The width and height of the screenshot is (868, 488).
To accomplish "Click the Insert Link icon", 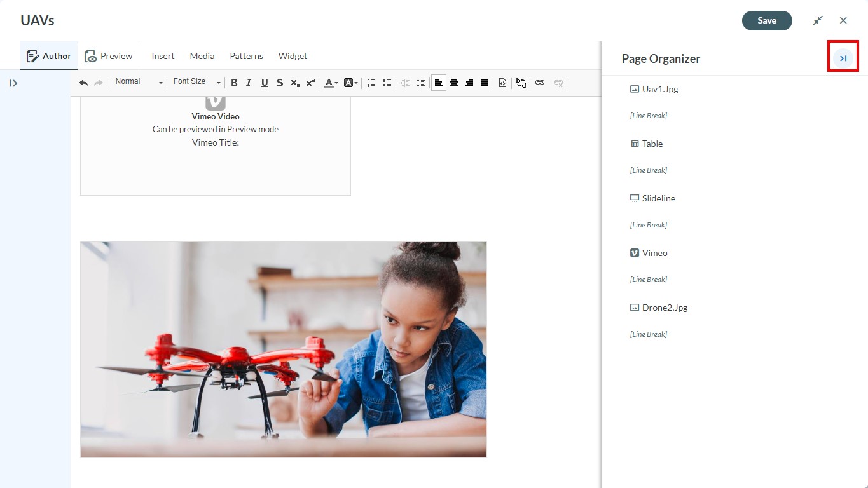I will pos(540,83).
